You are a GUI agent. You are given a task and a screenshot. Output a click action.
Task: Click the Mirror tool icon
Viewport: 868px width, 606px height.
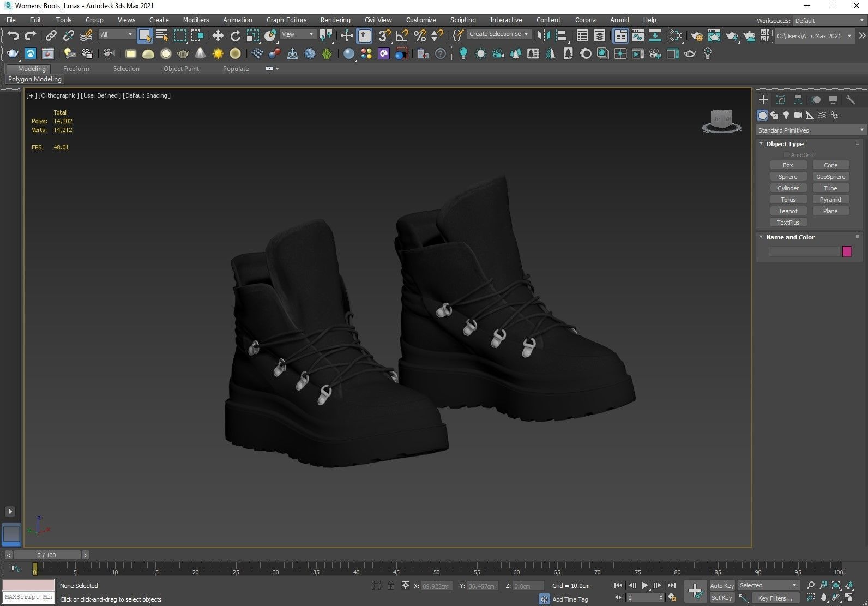(x=544, y=36)
